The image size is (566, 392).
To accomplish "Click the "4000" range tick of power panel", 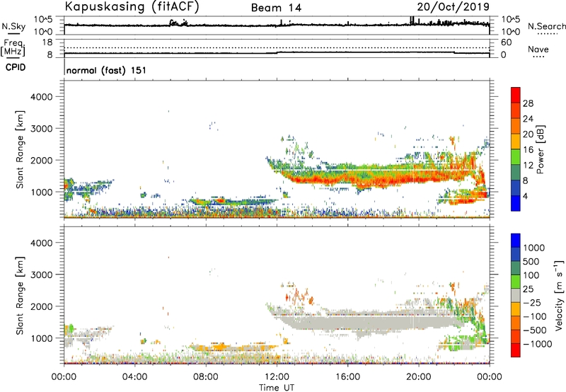I will (42, 97).
